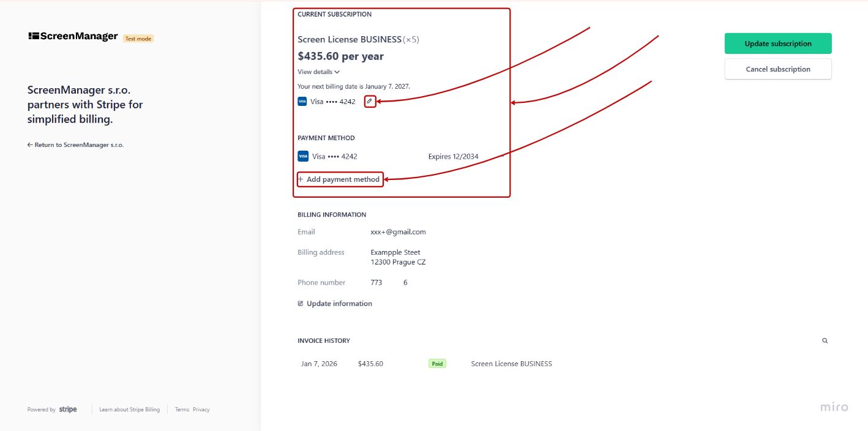Viewport: 868px width, 431px height.
Task: Click Screen License BUSINESS in the invoice row
Action: (x=512, y=364)
